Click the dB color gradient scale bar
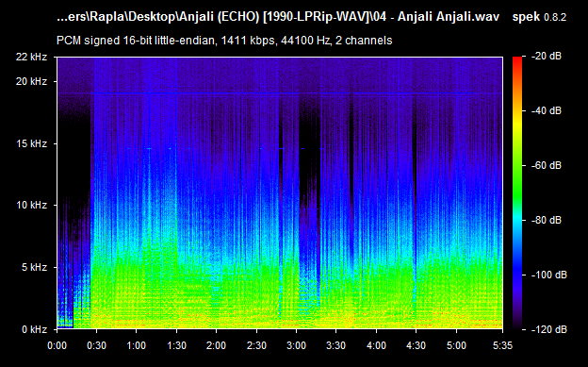The height and width of the screenshot is (367, 588). (517, 193)
